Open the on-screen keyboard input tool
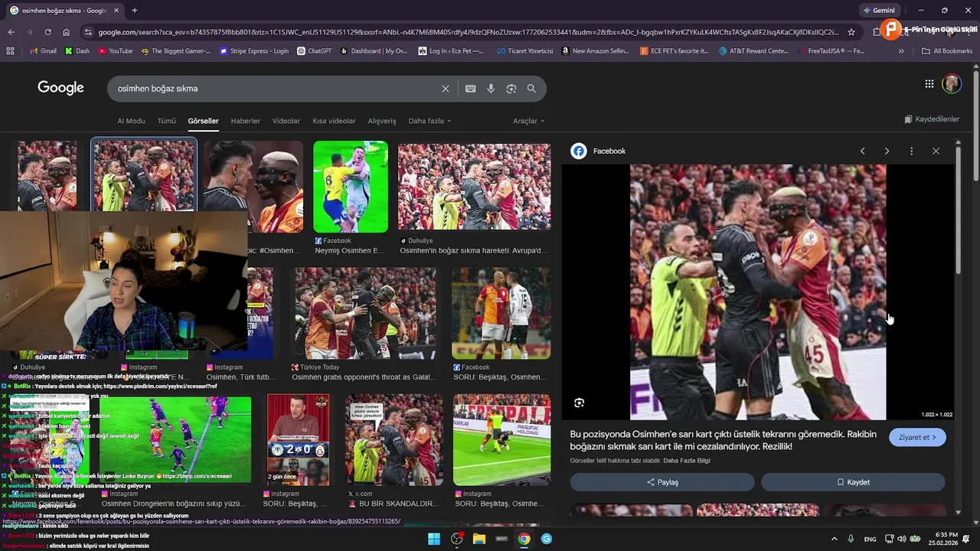 tap(471, 89)
